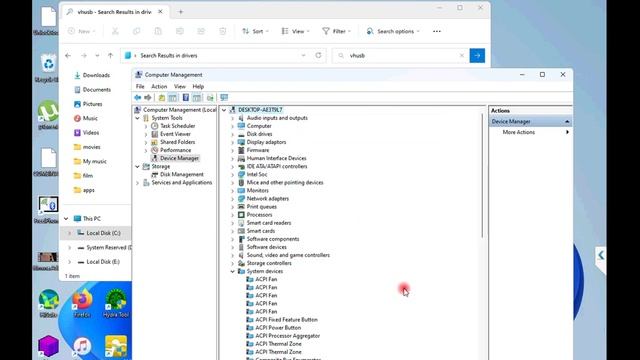The image size is (640, 360).
Task: Open the View menu in Computer Management
Action: pyautogui.click(x=180, y=87)
